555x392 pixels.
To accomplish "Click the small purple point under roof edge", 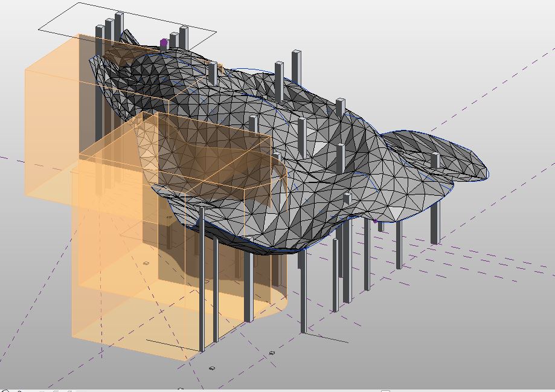I will (x=376, y=221).
